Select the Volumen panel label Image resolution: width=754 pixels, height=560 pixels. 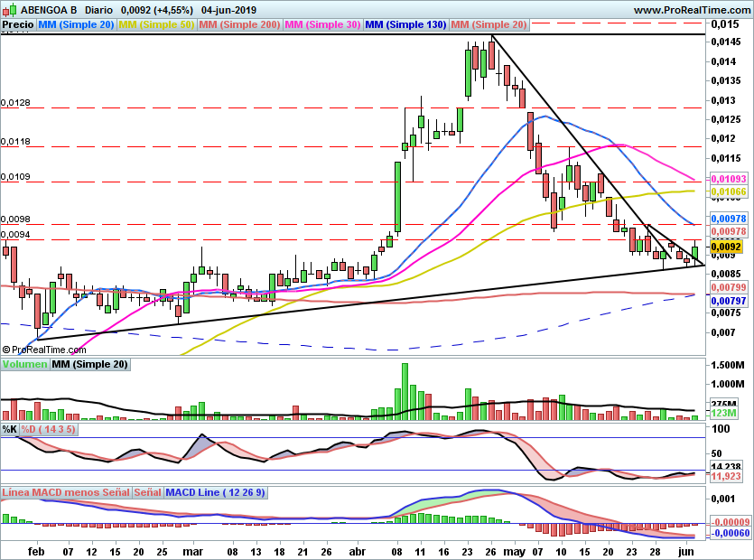pyautogui.click(x=24, y=364)
